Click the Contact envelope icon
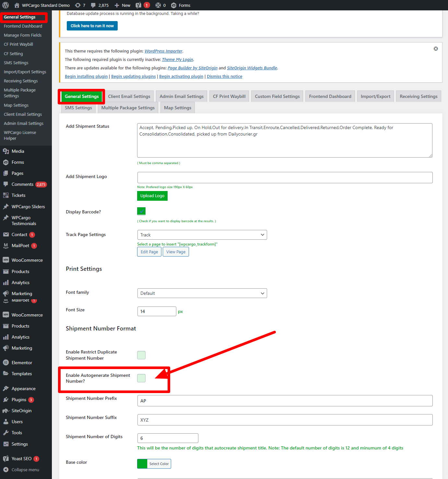 click(x=6, y=234)
